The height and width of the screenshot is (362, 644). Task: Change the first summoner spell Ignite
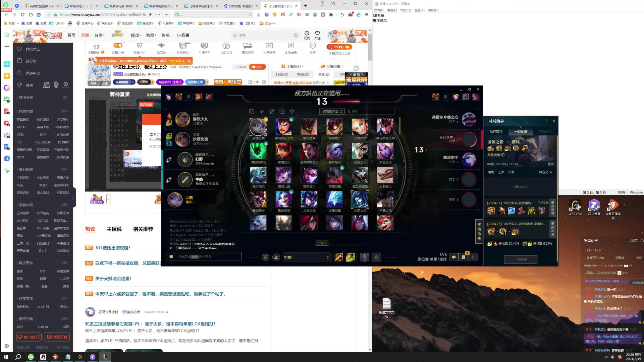[x=338, y=257]
